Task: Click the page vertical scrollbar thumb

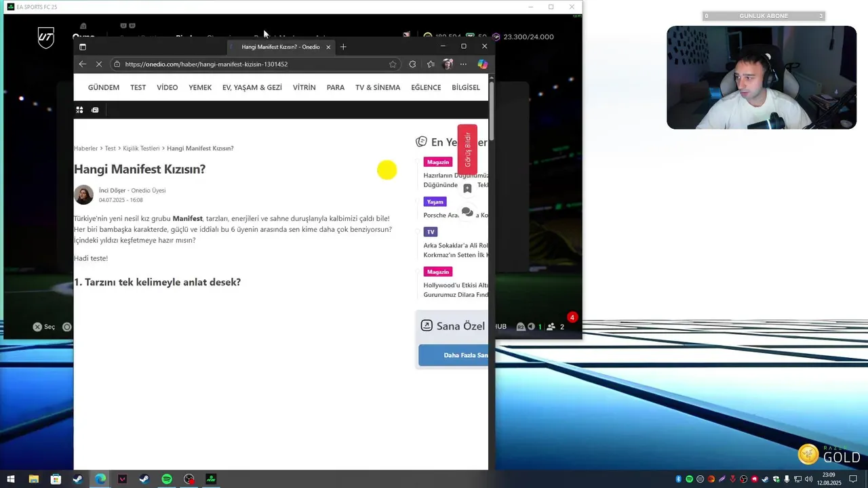Action: [492, 110]
